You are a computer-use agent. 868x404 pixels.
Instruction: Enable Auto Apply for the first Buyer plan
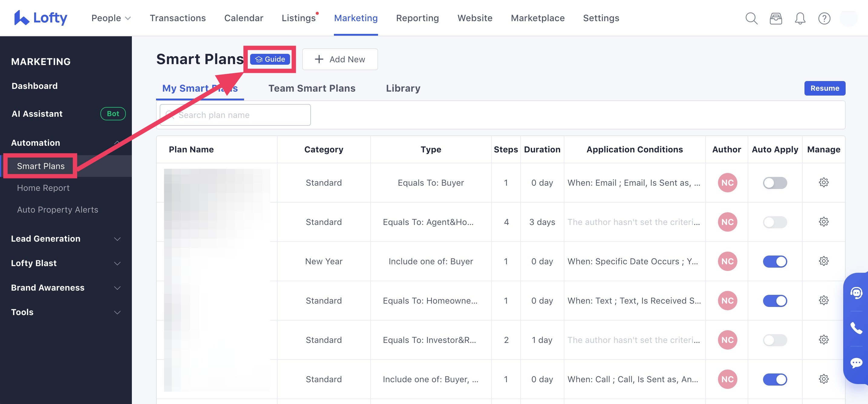[x=775, y=183]
